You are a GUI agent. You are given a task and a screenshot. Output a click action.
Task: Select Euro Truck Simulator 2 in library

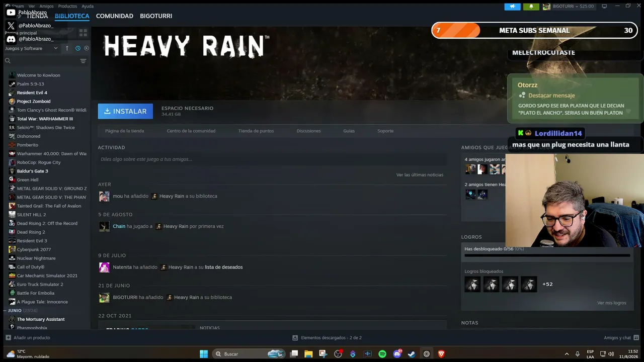(40, 285)
